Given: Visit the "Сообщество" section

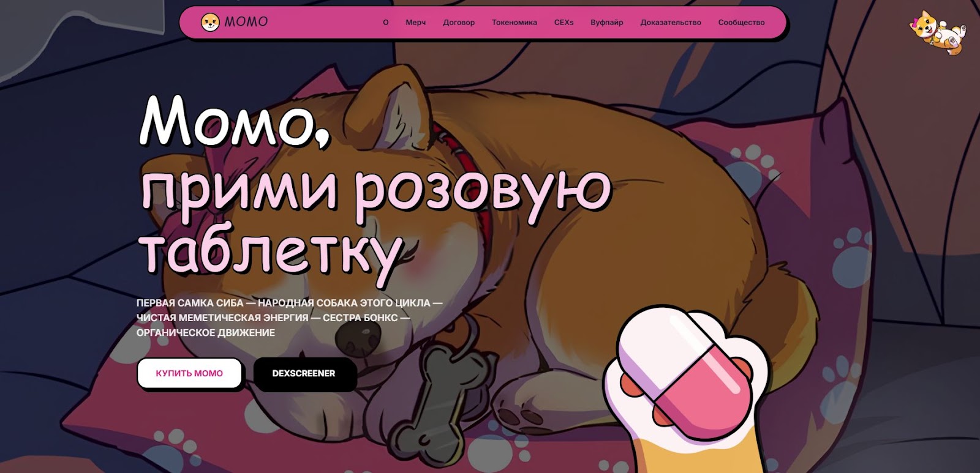Looking at the screenshot, I should [741, 23].
